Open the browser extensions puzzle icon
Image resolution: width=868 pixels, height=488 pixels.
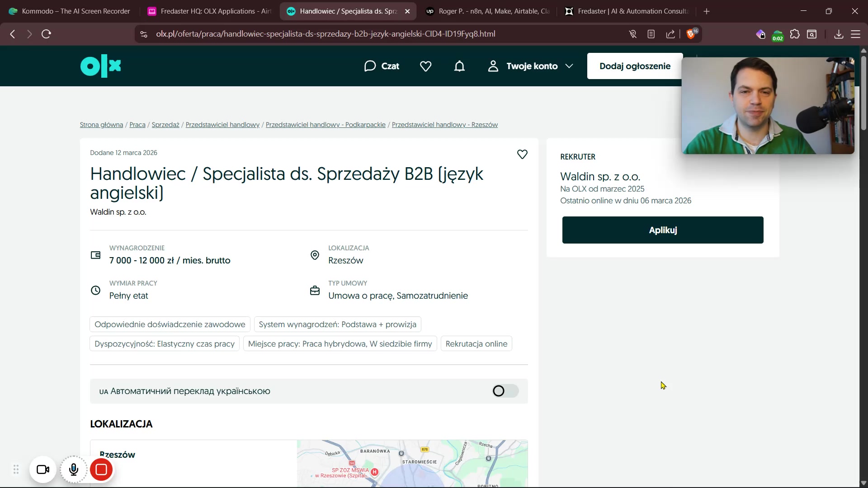pos(795,34)
